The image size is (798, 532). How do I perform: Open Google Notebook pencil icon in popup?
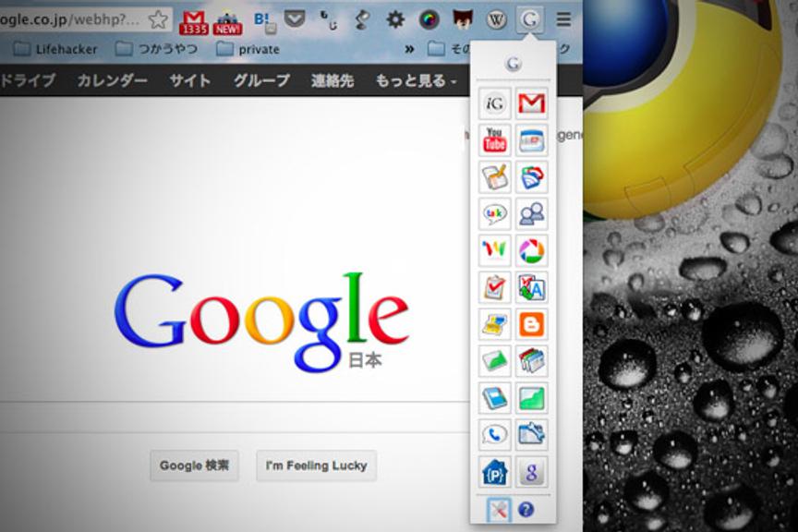pos(495,177)
